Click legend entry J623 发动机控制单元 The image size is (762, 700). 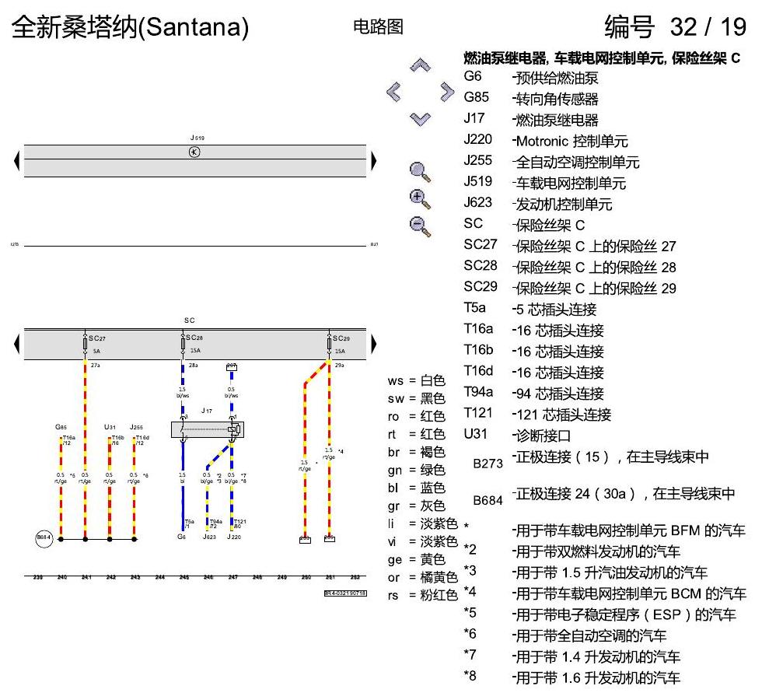[538, 204]
